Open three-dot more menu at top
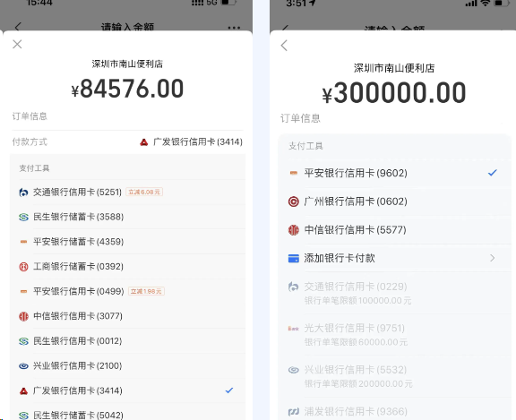 coord(234,28)
